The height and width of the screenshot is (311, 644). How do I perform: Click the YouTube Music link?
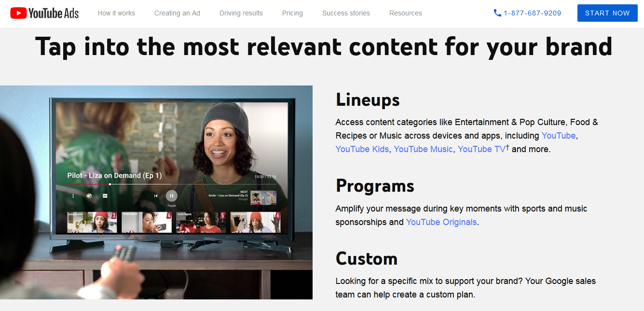point(423,149)
